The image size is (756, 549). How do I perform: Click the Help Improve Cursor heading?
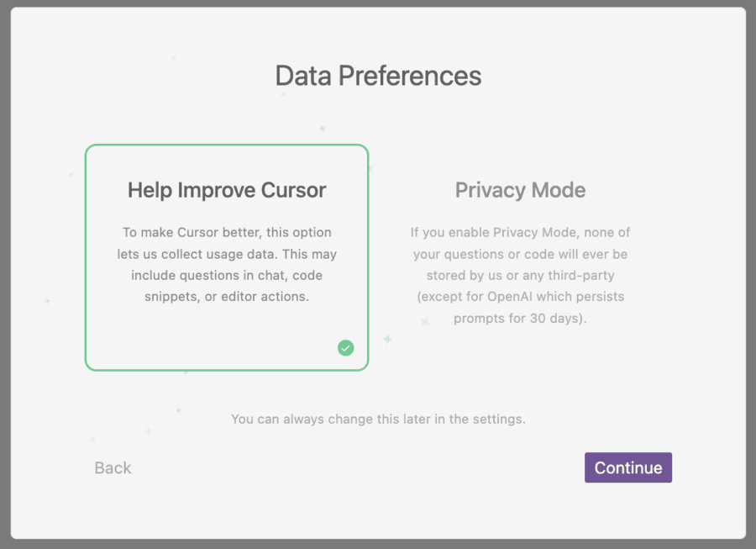(227, 190)
